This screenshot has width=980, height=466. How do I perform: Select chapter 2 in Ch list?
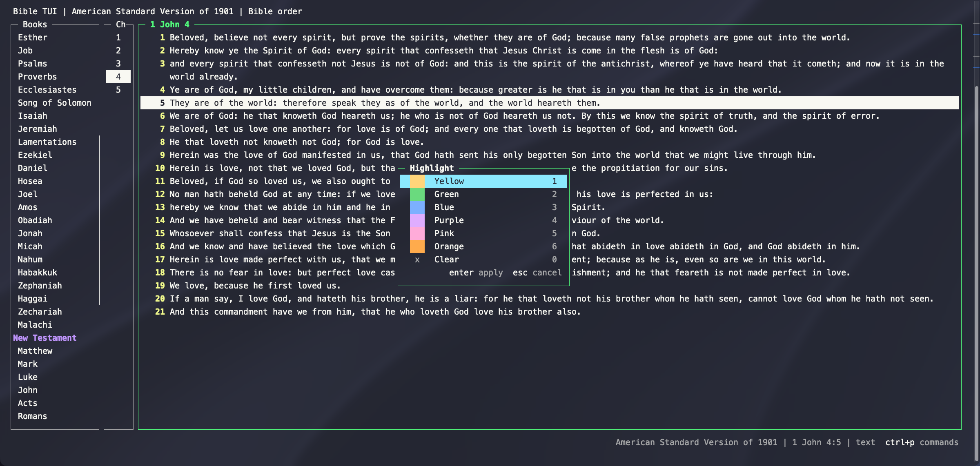point(118,51)
